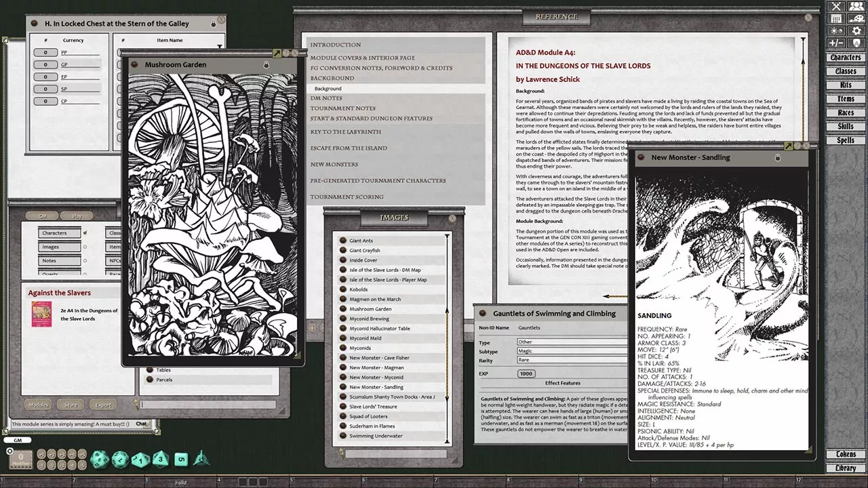Viewport: 868px width, 488px height.
Task: Click the Type field showing Other
Action: click(x=572, y=342)
